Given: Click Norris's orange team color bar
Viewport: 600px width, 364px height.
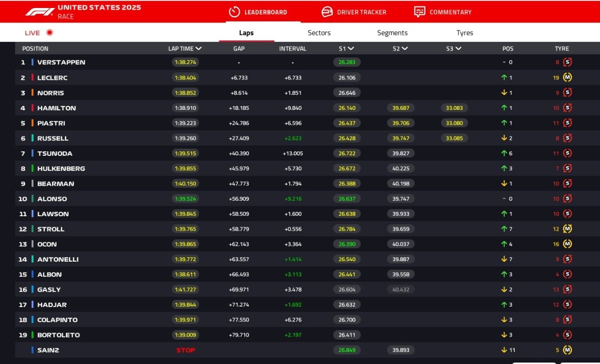Looking at the screenshot, I should point(32,93).
